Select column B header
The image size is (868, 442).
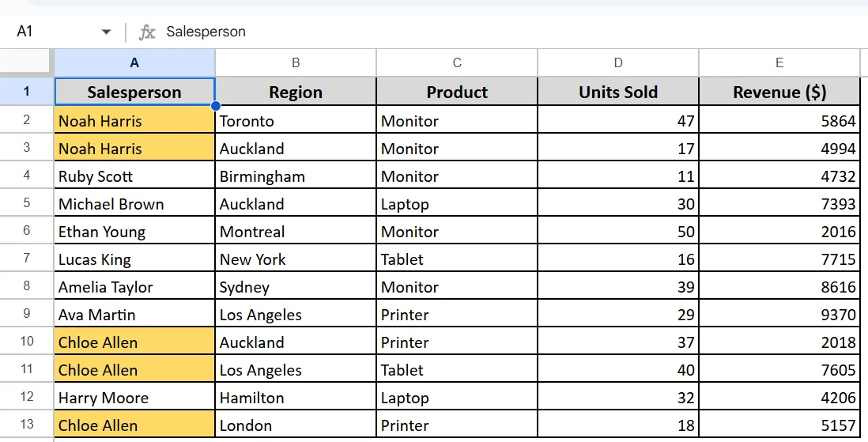(x=296, y=62)
